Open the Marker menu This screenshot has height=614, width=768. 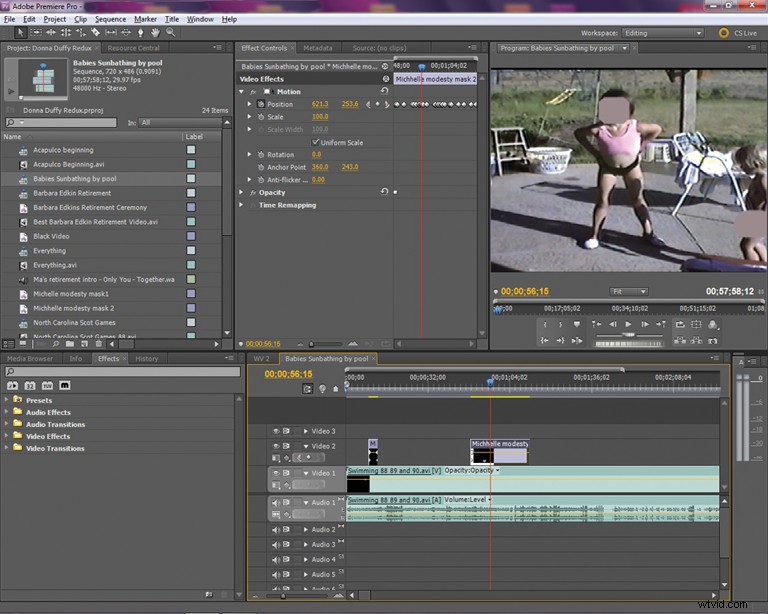click(x=145, y=19)
